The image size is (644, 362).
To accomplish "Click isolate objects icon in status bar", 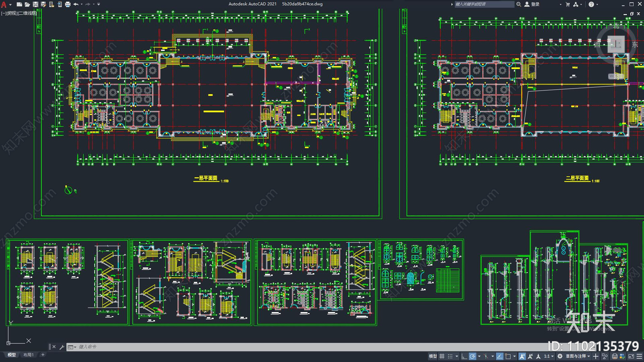I will click(605, 356).
